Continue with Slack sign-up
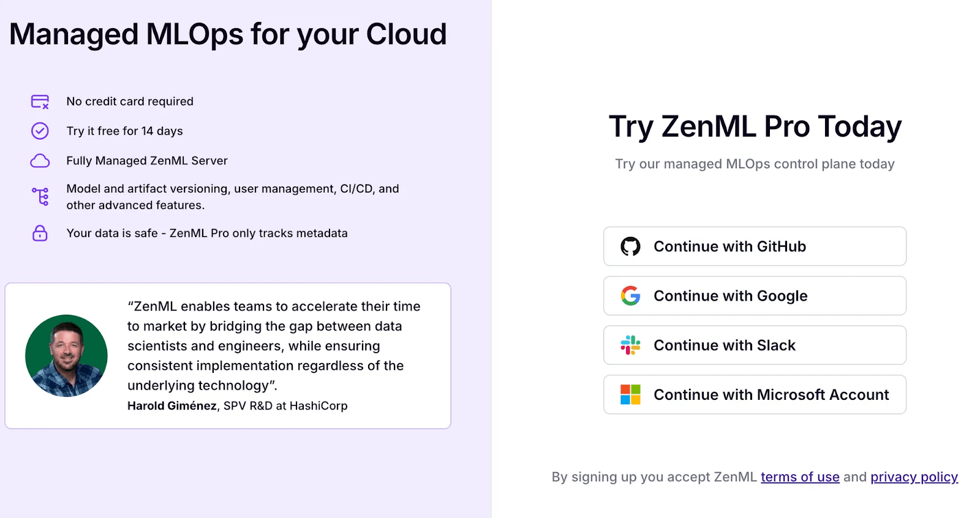Viewport: 980px width, 518px height. 755,345
